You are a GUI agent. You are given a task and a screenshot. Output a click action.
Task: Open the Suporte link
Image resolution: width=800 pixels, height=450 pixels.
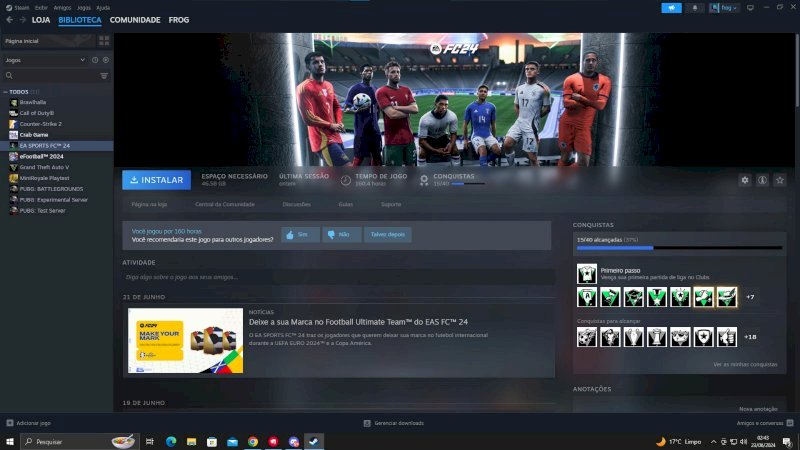(391, 204)
